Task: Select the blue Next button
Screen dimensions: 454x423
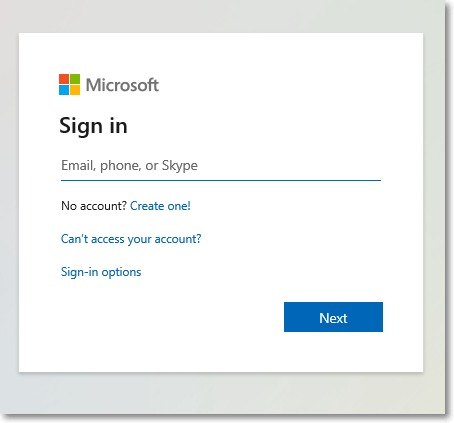Action: pos(333,317)
